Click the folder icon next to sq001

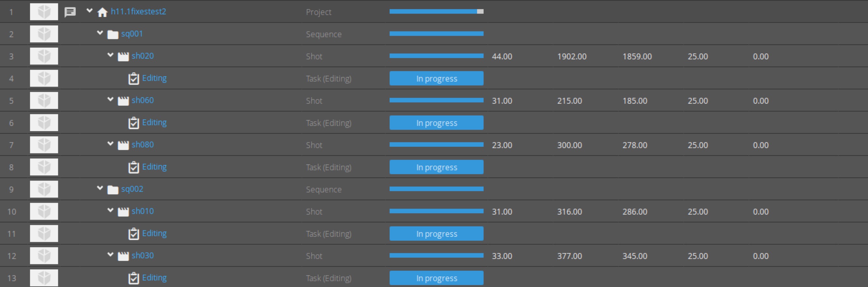(113, 34)
